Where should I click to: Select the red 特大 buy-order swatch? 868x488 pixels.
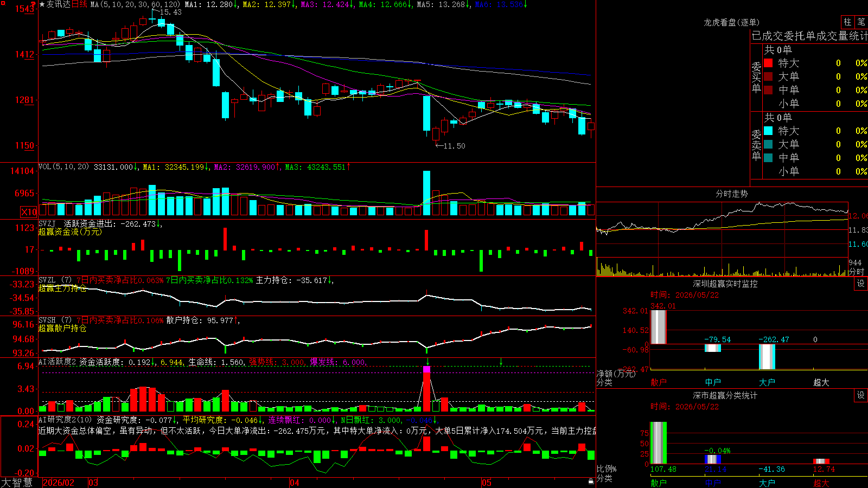[x=768, y=63]
